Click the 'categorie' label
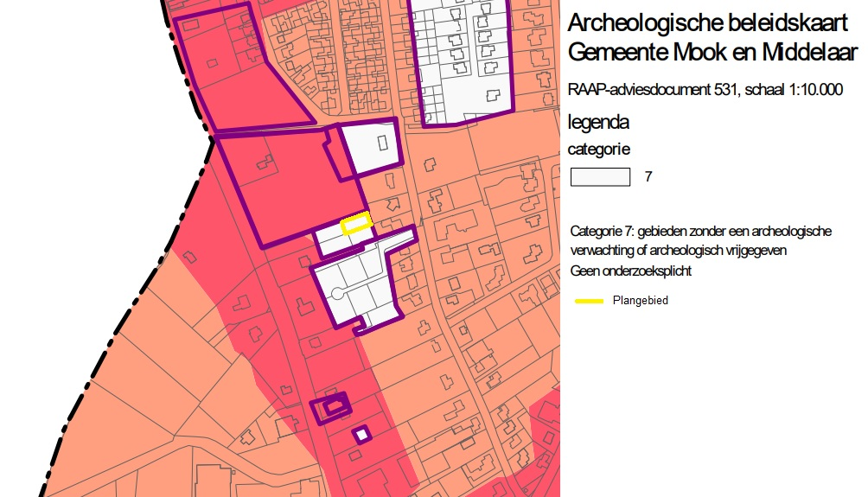 pyautogui.click(x=599, y=150)
